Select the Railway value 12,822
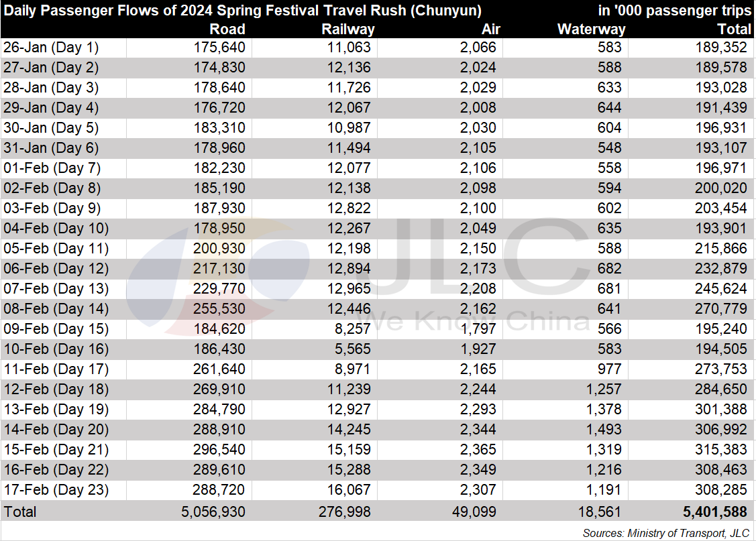 (349, 208)
